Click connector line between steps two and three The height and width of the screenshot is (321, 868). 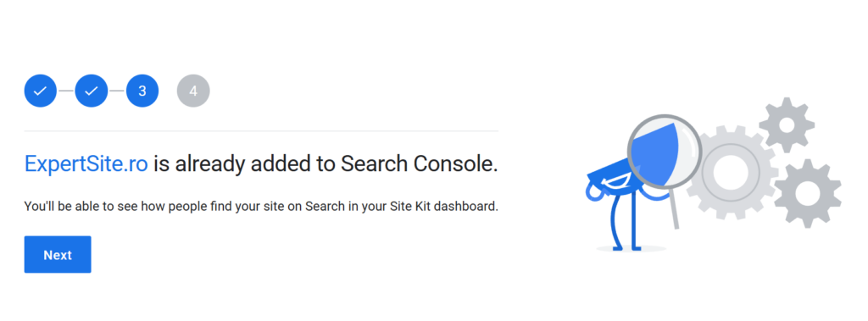tap(117, 91)
